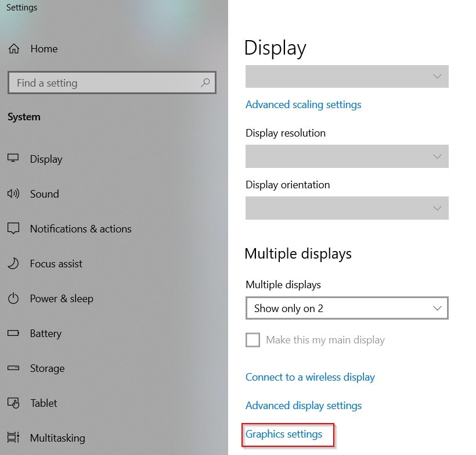This screenshot has width=476, height=455.
Task: Select the Sound speaker icon
Action: [13, 194]
